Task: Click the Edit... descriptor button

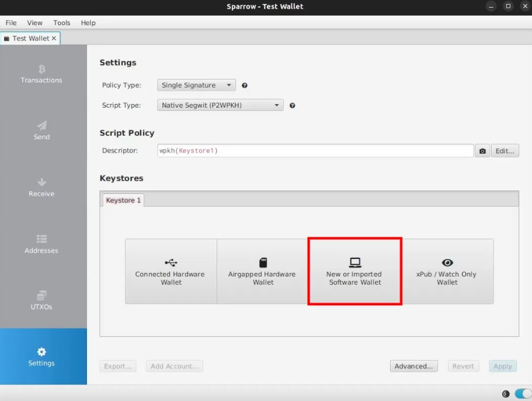Action: 505,151
